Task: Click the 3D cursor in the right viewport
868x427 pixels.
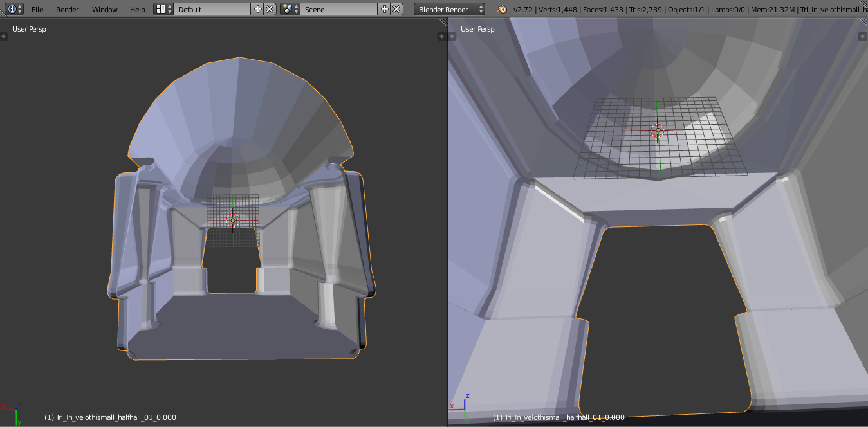Action: click(657, 131)
